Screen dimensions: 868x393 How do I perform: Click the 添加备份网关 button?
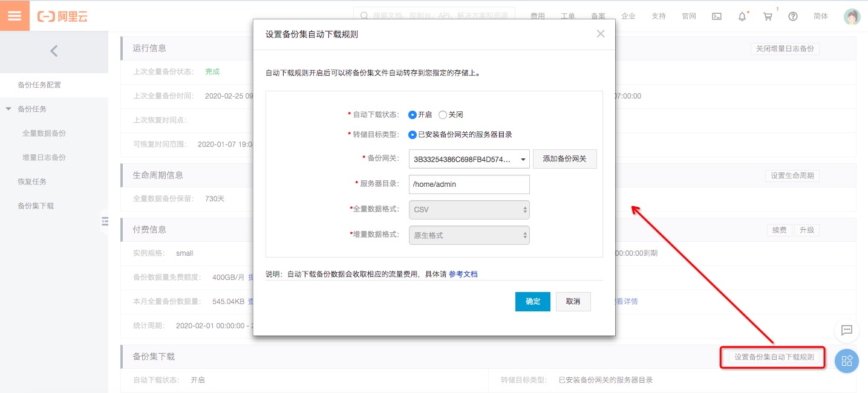(x=565, y=159)
